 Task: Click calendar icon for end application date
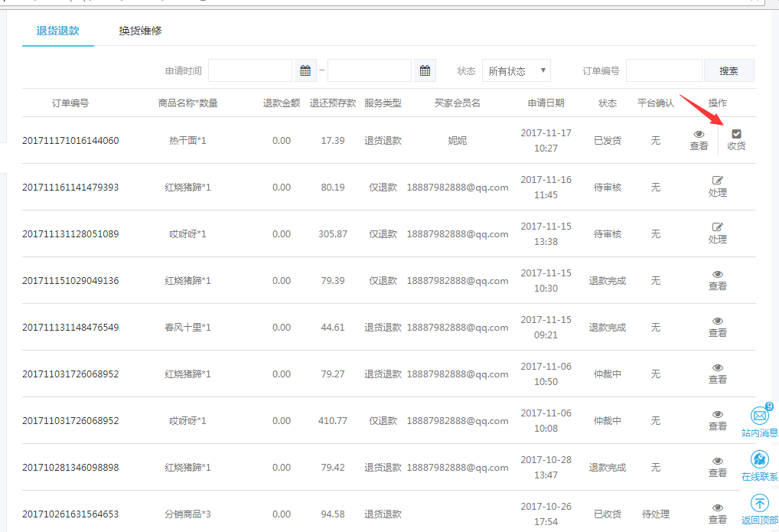click(x=425, y=71)
